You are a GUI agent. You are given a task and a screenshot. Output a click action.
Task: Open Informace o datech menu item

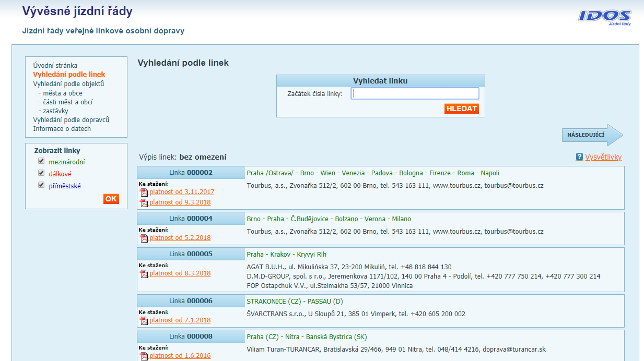(62, 129)
